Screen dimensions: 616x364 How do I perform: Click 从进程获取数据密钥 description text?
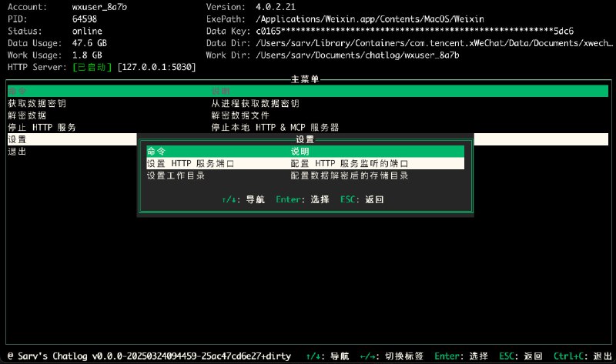pyautogui.click(x=256, y=104)
